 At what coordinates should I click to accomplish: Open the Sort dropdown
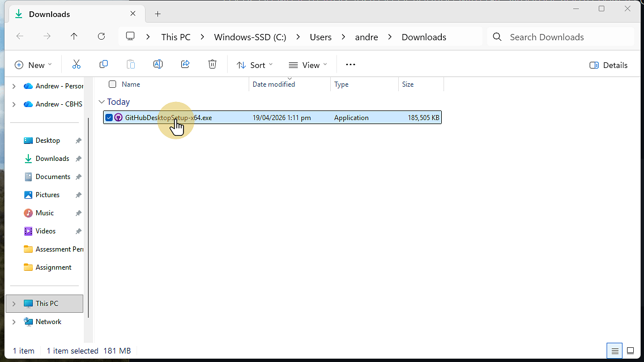click(254, 64)
